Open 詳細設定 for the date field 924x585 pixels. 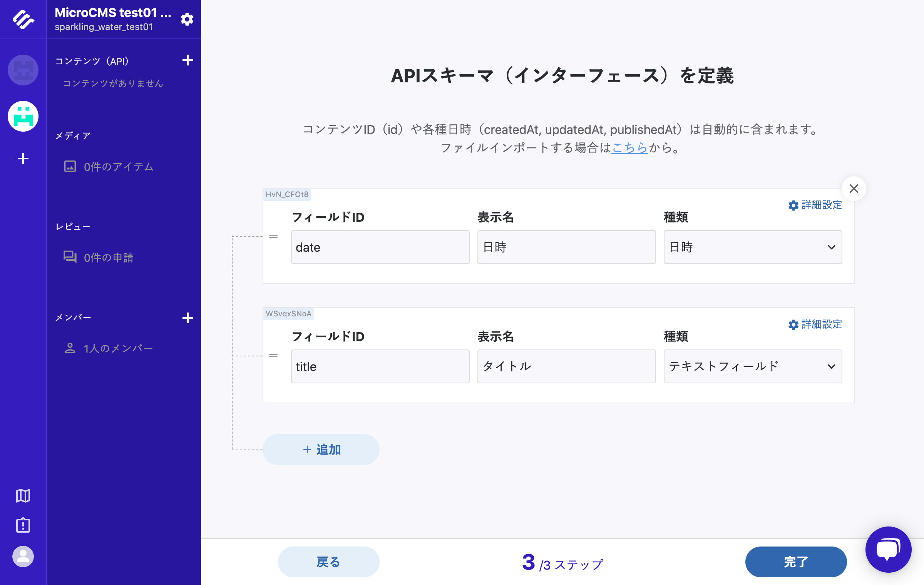(815, 205)
